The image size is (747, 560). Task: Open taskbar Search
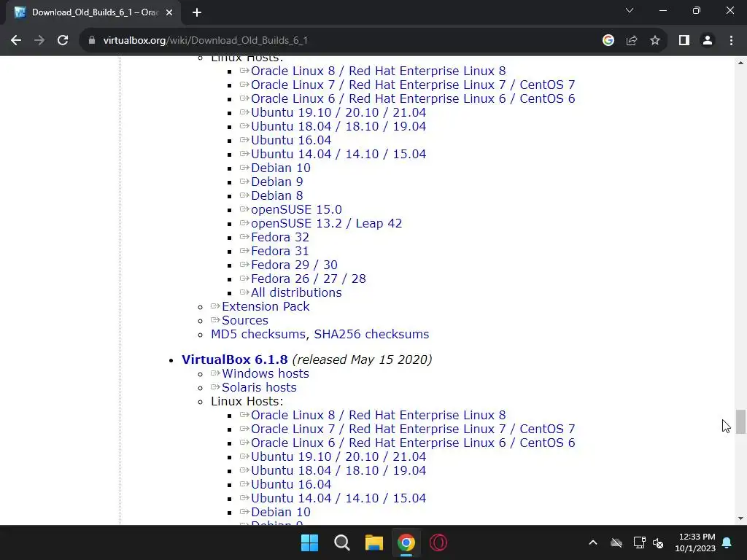click(341, 542)
